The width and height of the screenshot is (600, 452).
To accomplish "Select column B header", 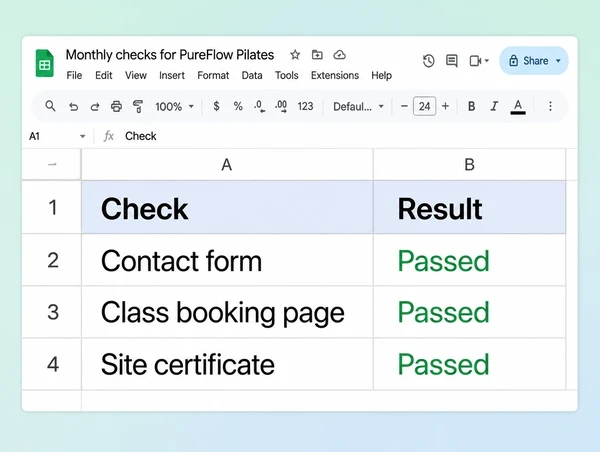I will coord(470,165).
